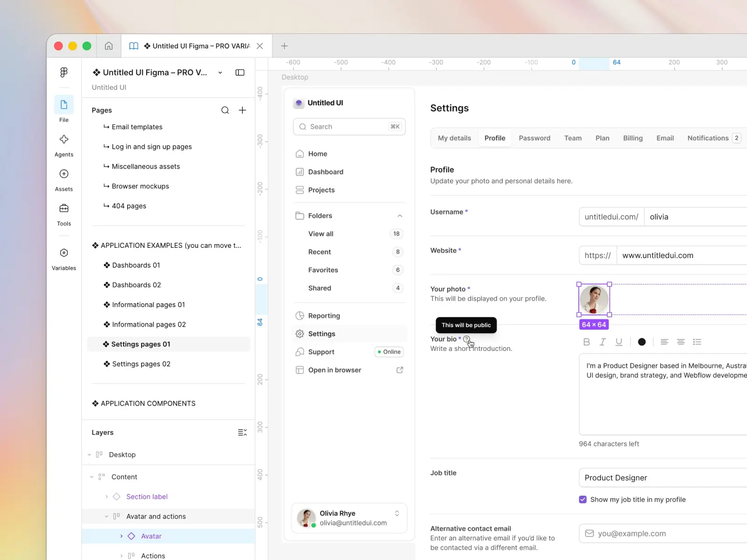Click the Job title input field
Screen dimensions: 747x560
point(663,478)
